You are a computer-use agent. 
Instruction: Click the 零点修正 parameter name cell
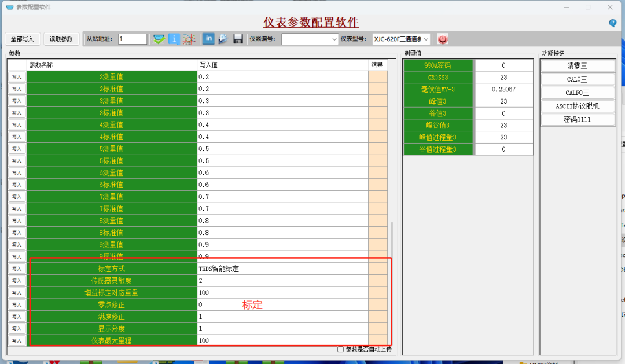[112, 304]
